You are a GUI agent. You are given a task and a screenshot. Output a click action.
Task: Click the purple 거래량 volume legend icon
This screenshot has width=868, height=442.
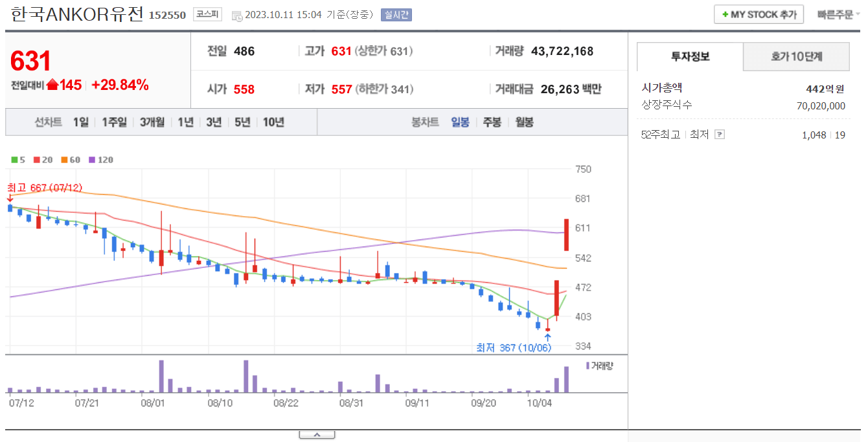(588, 367)
